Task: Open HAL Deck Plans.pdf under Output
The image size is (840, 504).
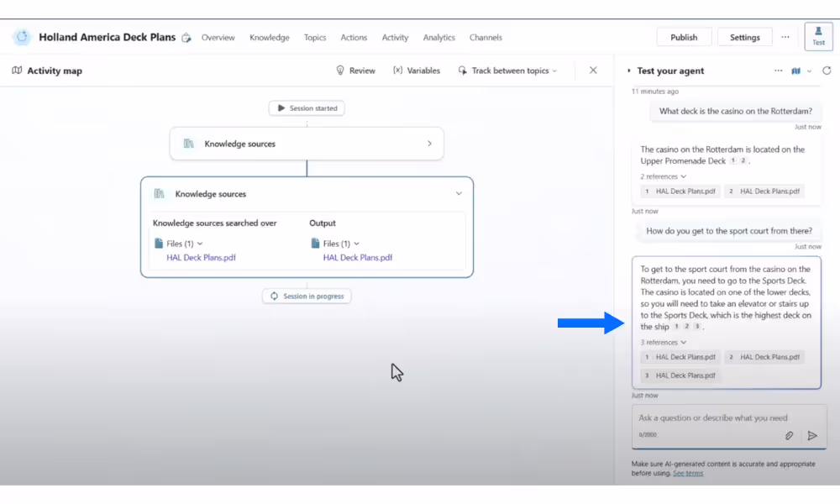Action: [357, 258]
